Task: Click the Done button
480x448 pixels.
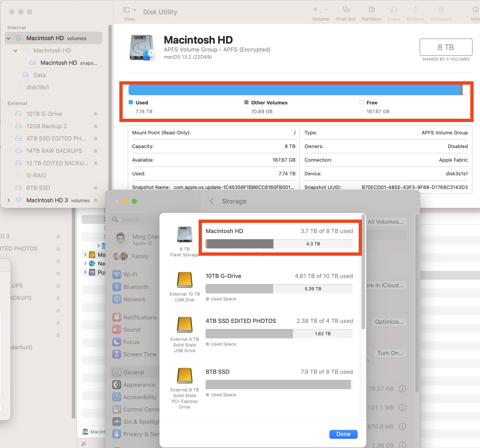Action: point(343,434)
